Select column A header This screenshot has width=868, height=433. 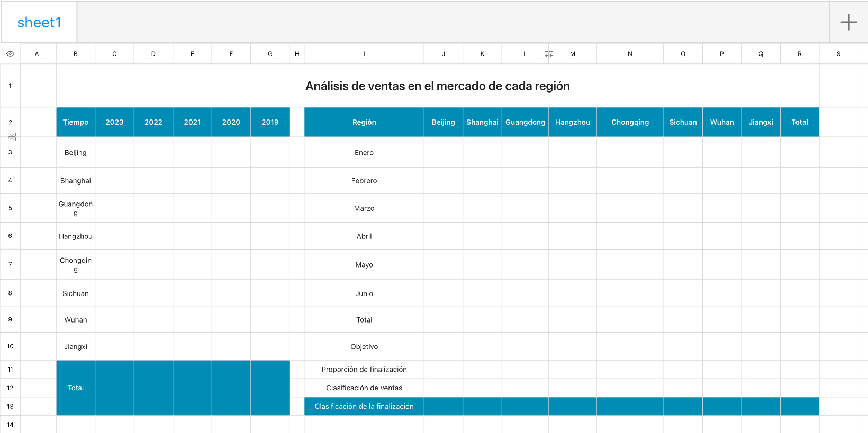37,54
